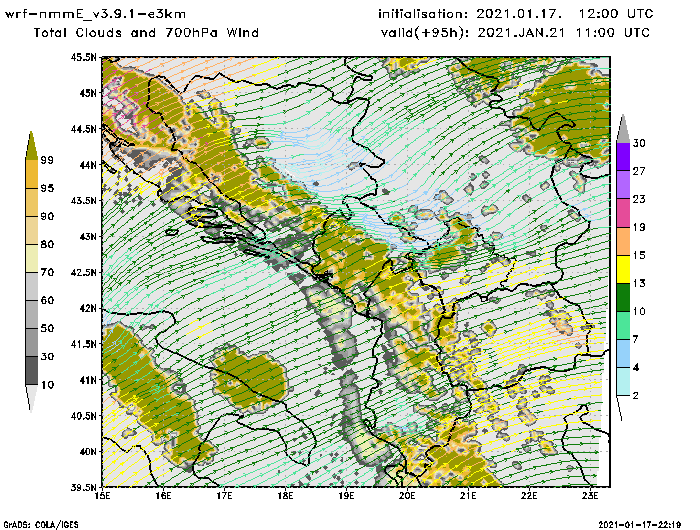Click the latitude label '45.5N'
Screen dimensions: 700x530
coord(83,57)
